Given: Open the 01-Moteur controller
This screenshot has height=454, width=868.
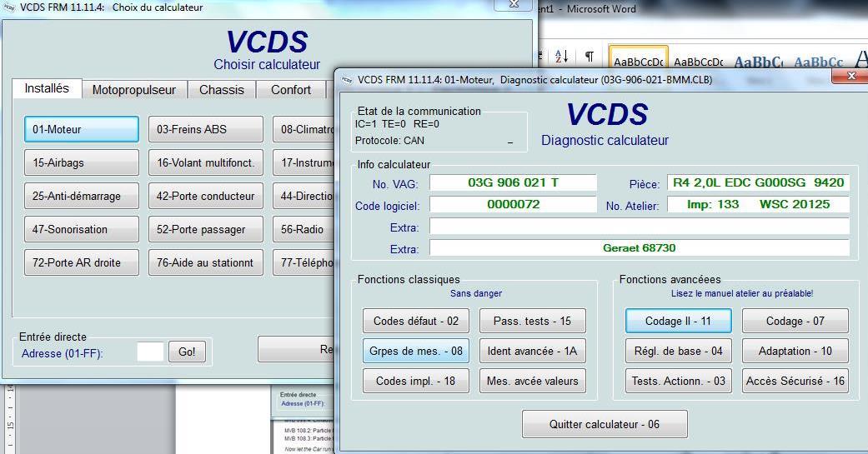Looking at the screenshot, I should tap(82, 129).
